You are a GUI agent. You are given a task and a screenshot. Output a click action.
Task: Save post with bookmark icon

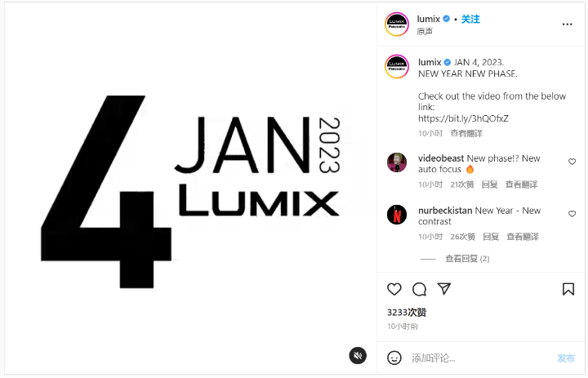tap(568, 289)
